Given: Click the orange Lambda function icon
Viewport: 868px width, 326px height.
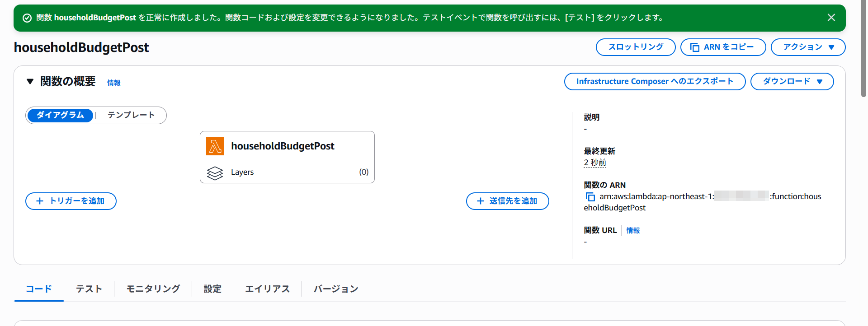Looking at the screenshot, I should coord(215,146).
